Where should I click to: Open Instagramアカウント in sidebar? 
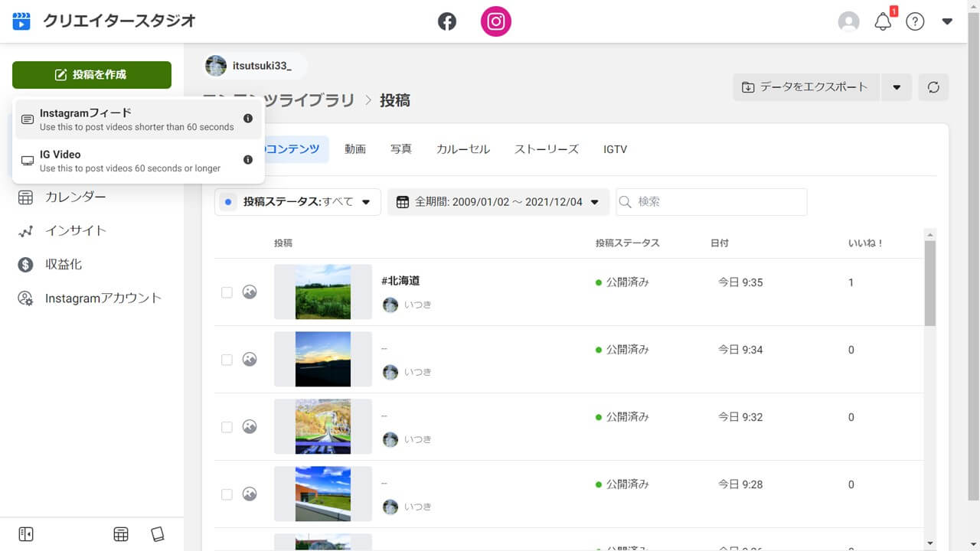[x=103, y=298]
